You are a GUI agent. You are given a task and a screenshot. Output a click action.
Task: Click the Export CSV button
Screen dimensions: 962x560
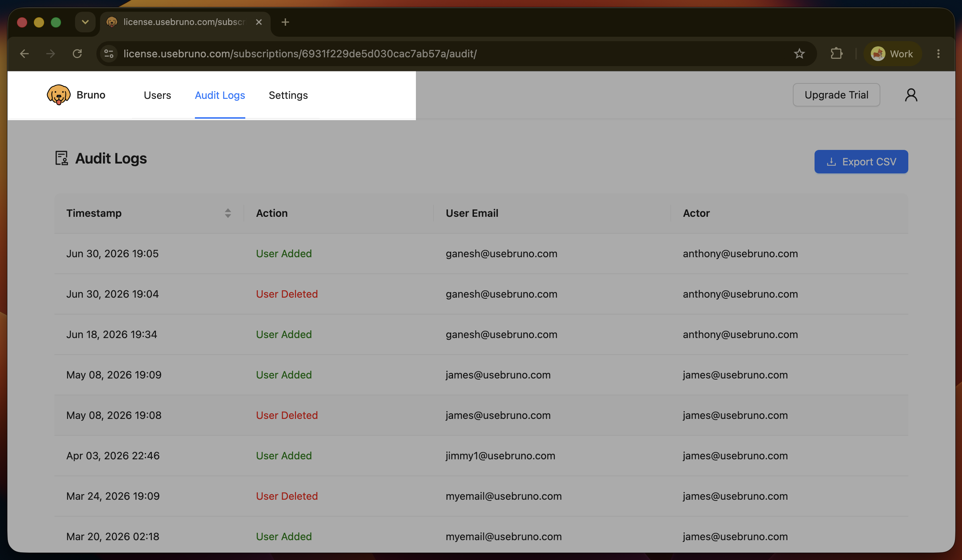click(861, 162)
